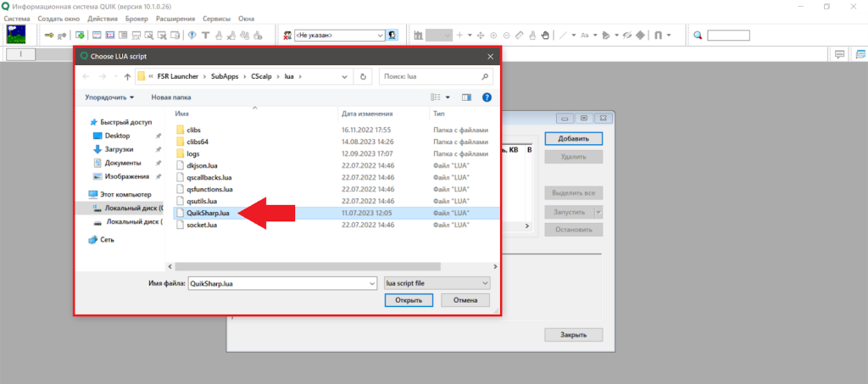Select the crosshair plus tool
Image resolution: width=868 pixels, height=384 pixels.
(459, 35)
